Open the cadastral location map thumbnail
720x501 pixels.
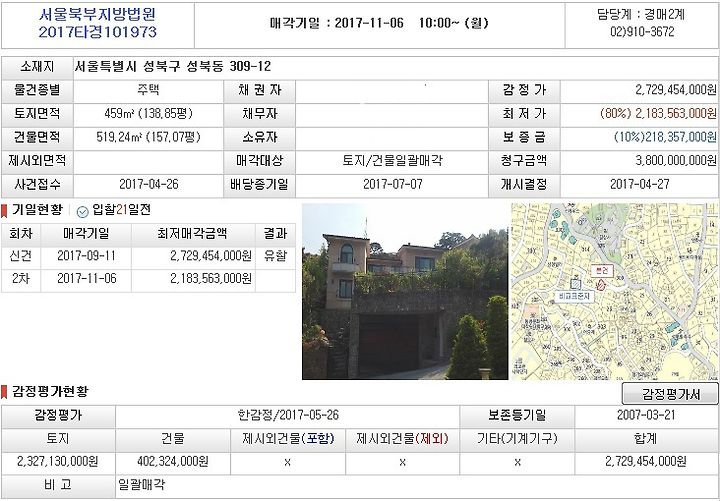click(x=615, y=292)
